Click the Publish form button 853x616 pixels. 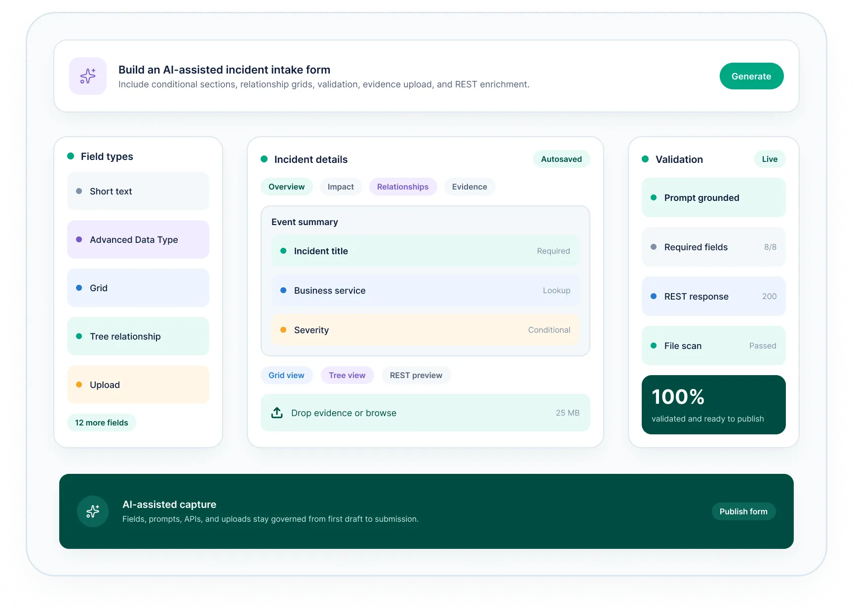743,511
